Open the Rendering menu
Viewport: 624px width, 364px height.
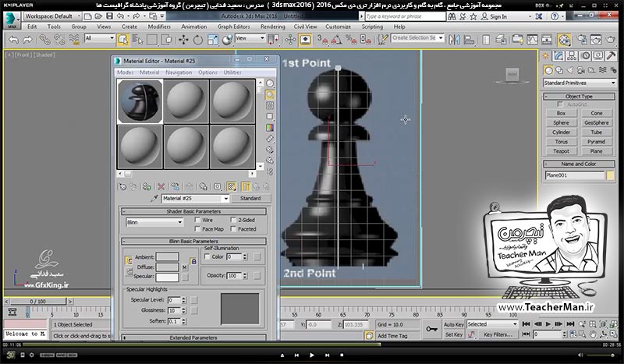[x=272, y=27]
